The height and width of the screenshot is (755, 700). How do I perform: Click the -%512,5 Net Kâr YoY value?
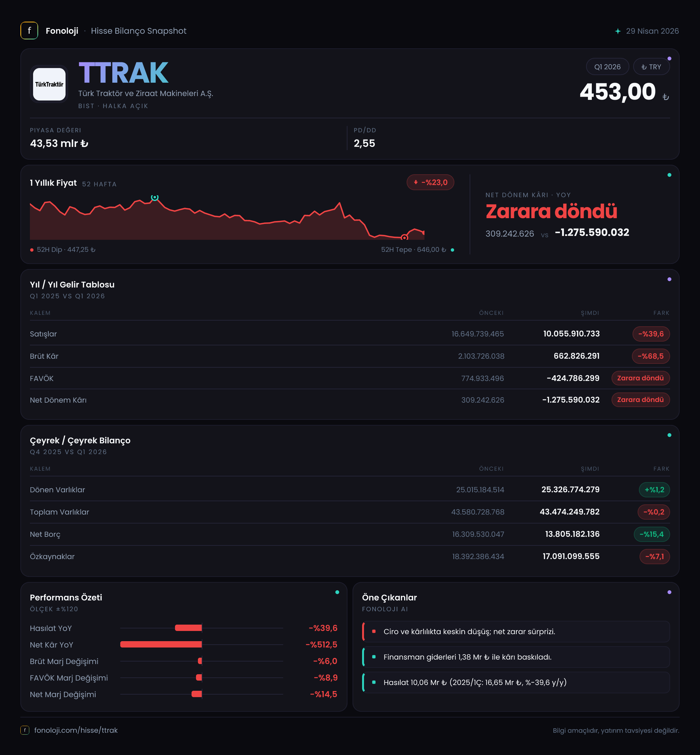tap(321, 644)
